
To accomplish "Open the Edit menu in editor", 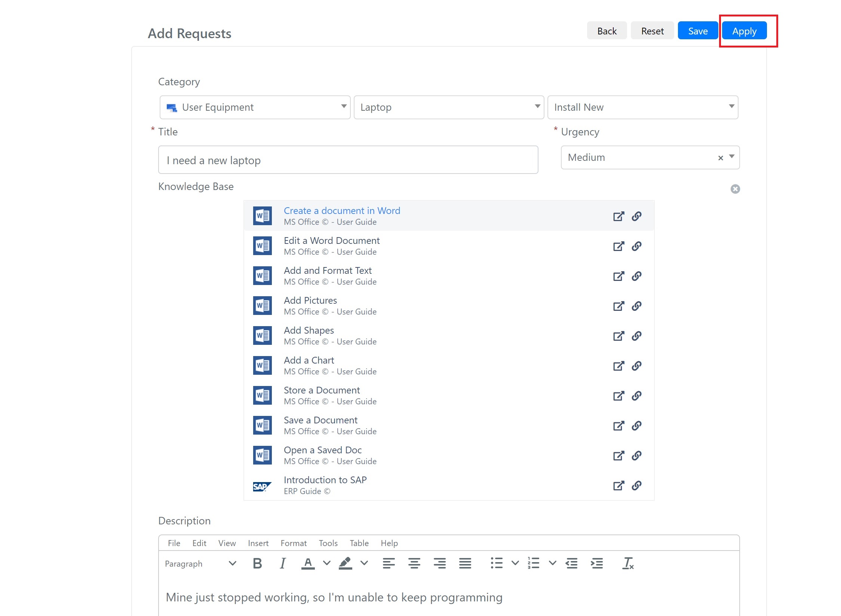I will click(199, 543).
